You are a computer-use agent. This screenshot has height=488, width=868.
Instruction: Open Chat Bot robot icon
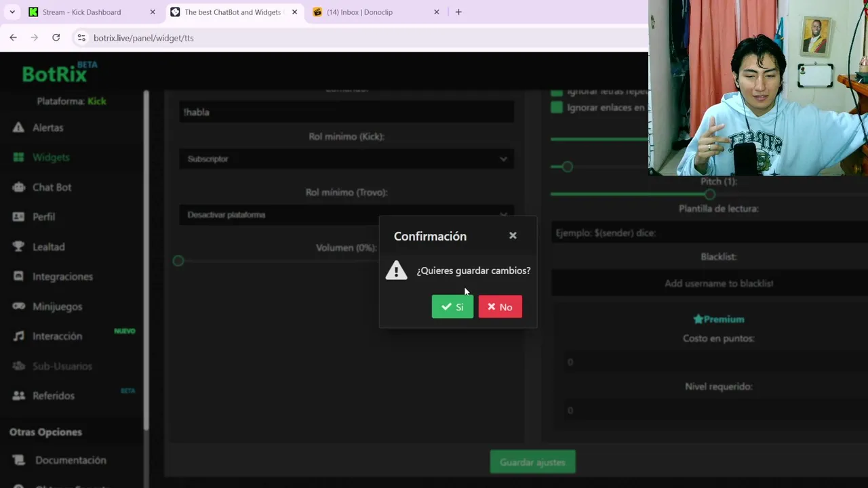coord(19,187)
